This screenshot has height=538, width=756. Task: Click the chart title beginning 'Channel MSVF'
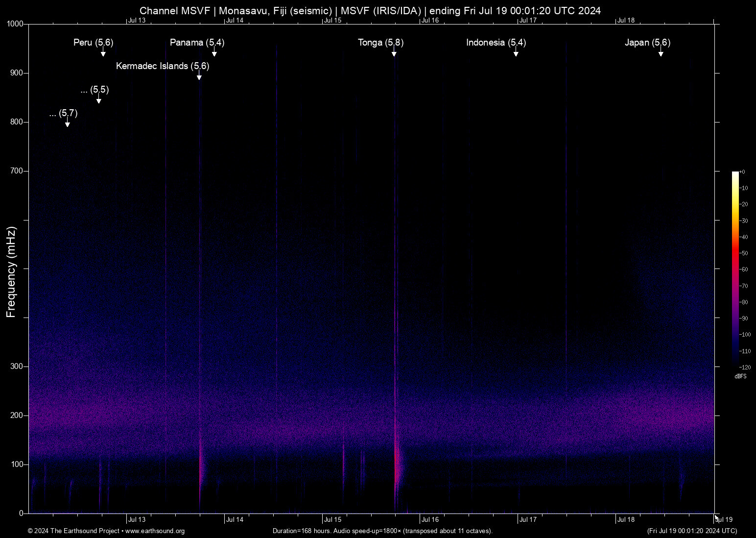click(x=370, y=11)
